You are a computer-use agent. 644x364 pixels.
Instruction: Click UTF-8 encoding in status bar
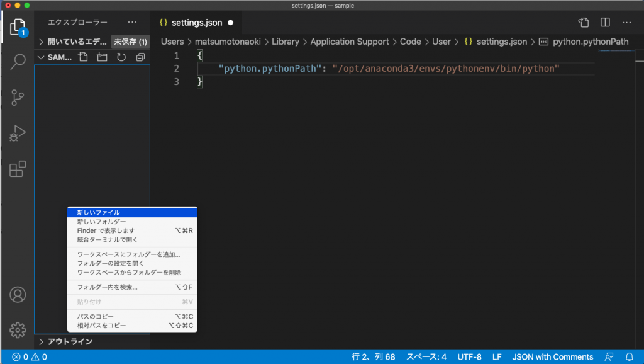click(x=469, y=357)
